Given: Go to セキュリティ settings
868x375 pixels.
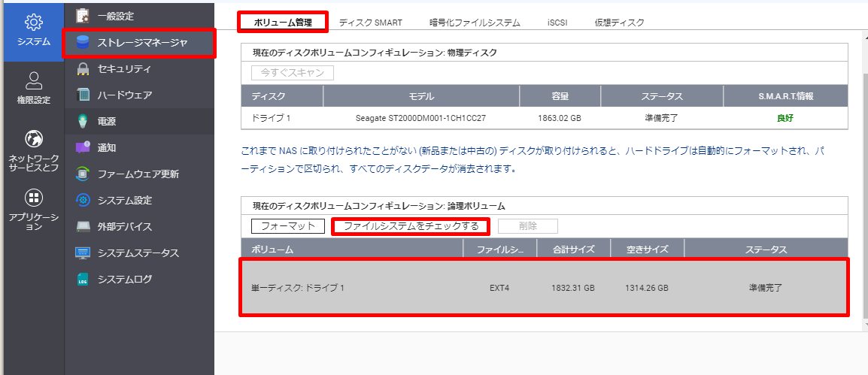Looking at the screenshot, I should 139,68.
